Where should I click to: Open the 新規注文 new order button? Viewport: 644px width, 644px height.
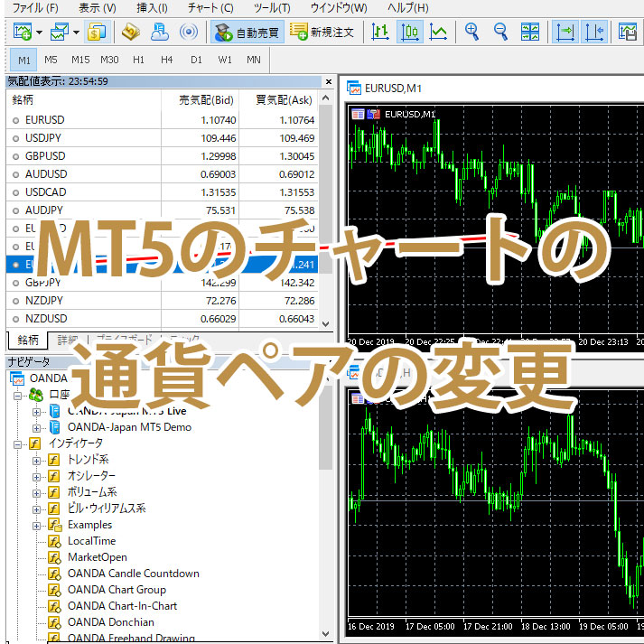click(322, 32)
